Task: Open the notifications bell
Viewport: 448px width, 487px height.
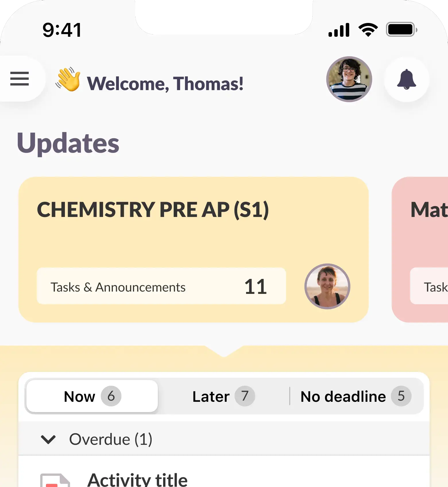Action: (x=406, y=79)
